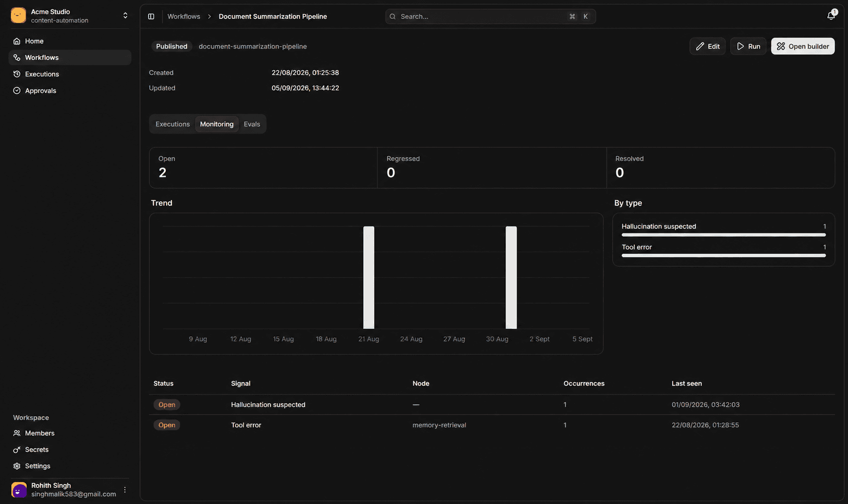Click Open builder button
The width and height of the screenshot is (848, 504).
click(803, 46)
